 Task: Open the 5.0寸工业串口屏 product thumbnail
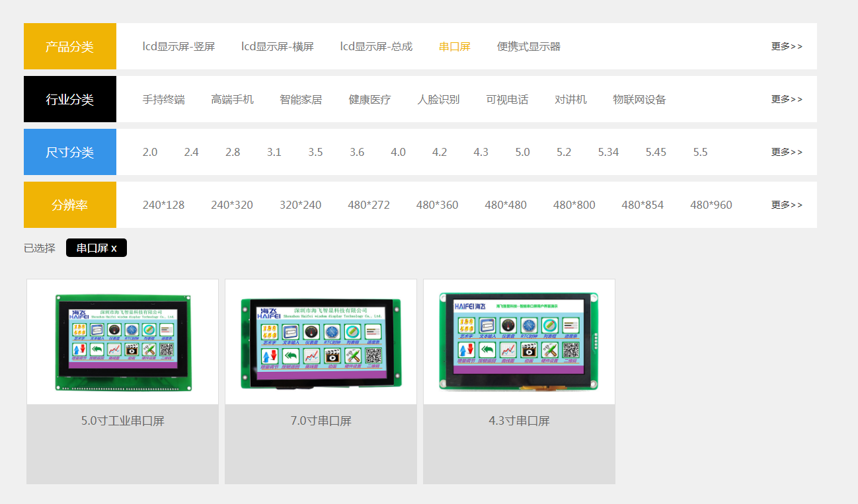[x=122, y=342]
